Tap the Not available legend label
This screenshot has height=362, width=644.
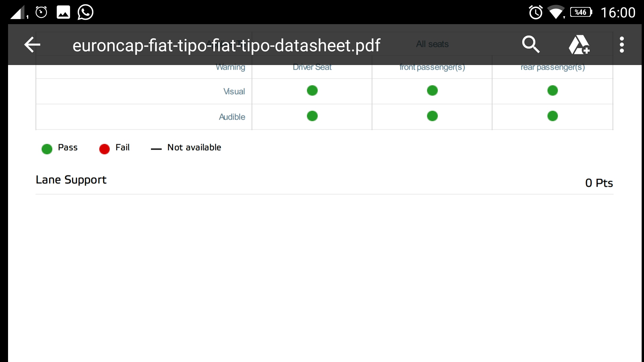(194, 147)
